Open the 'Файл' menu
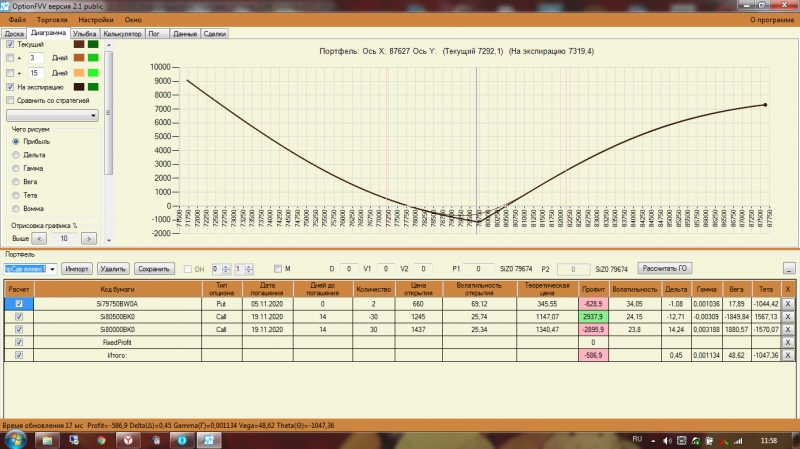The width and height of the screenshot is (800, 449). [x=17, y=20]
